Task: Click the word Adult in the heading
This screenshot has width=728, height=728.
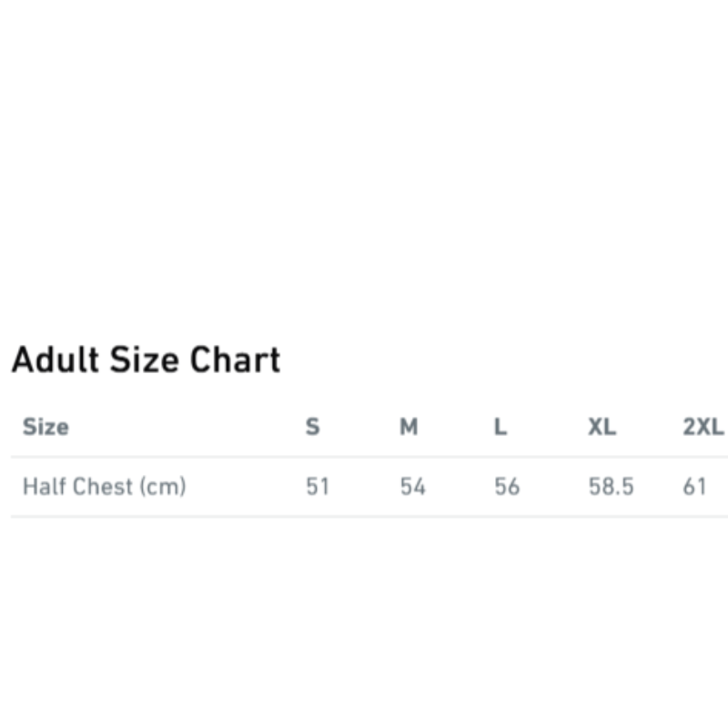Action: pos(56,360)
